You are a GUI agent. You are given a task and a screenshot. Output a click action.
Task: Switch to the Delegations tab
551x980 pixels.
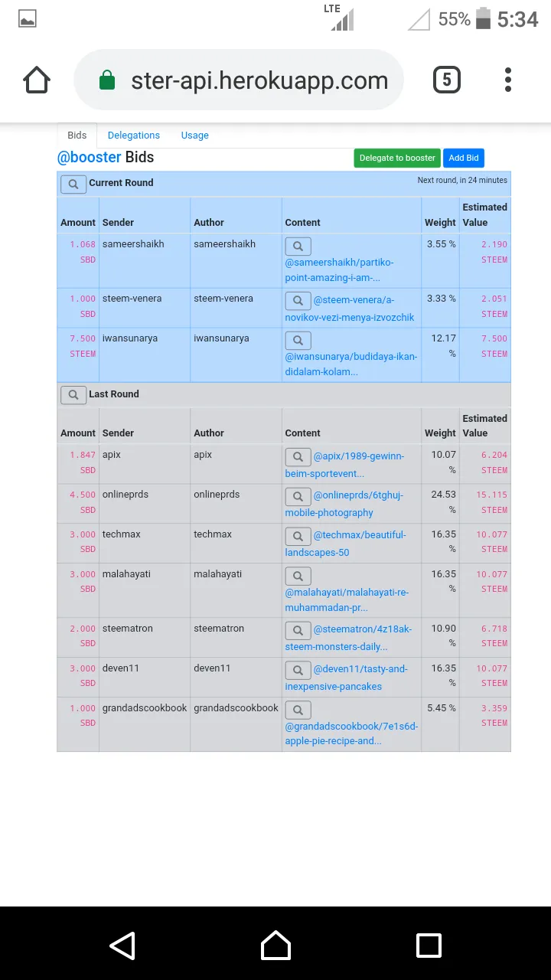(x=134, y=136)
